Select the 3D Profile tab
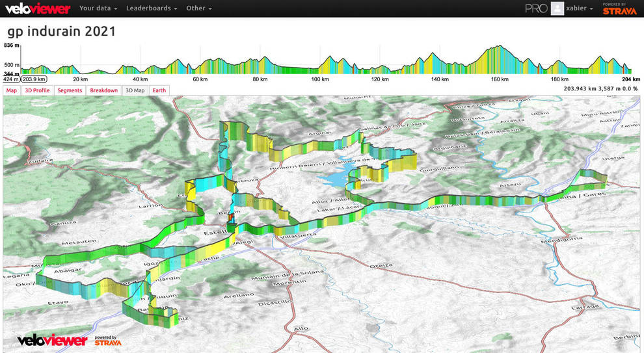 click(36, 90)
